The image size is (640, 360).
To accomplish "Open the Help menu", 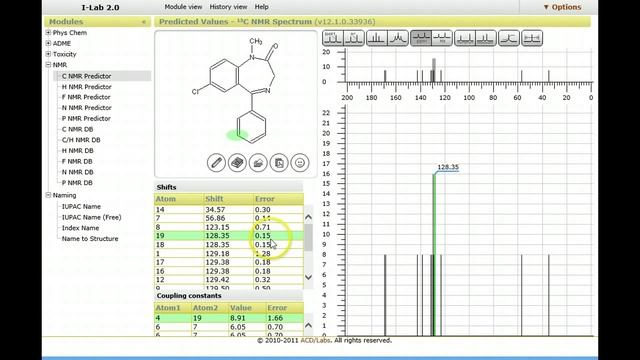I will 262,7.
